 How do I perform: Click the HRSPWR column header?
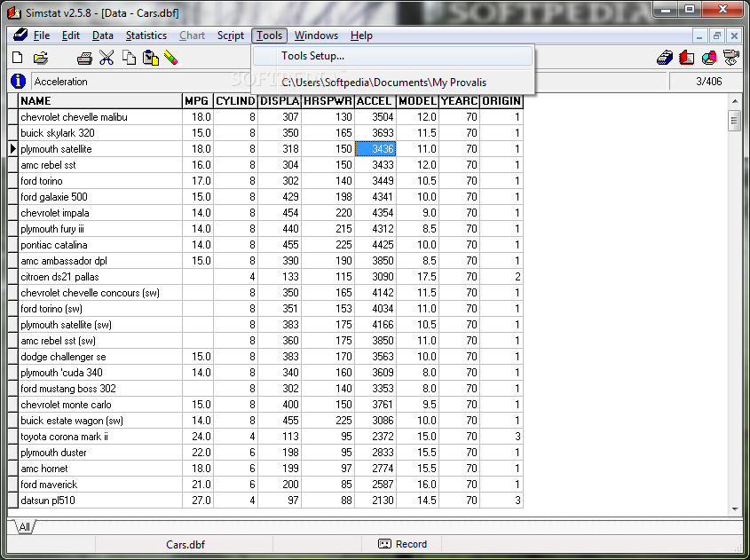tap(328, 101)
